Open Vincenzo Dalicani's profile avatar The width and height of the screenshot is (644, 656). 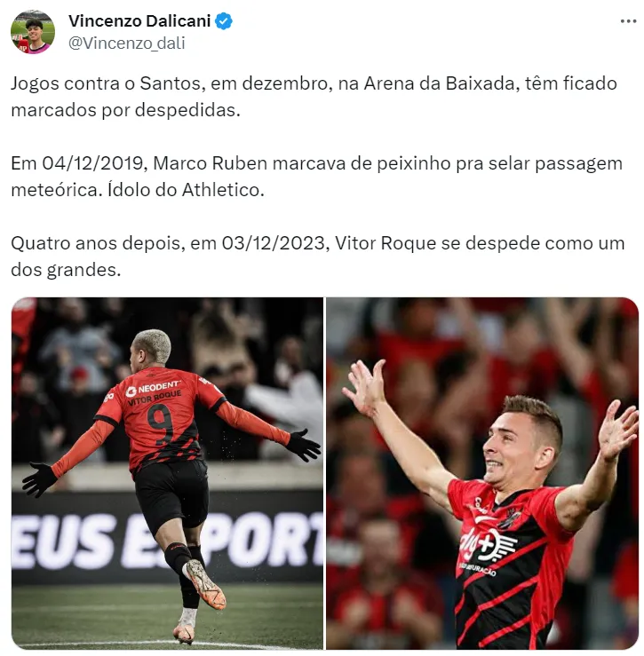click(33, 32)
